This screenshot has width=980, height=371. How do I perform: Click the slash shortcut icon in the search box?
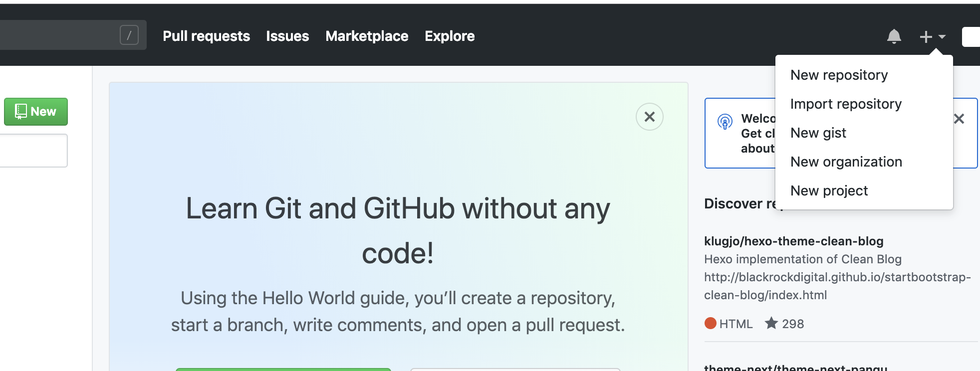coord(129,35)
